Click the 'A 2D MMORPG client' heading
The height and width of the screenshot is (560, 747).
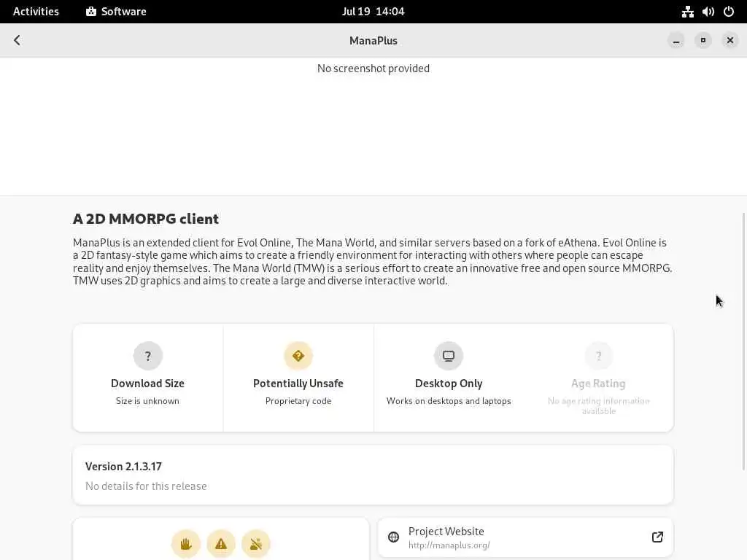click(x=146, y=219)
